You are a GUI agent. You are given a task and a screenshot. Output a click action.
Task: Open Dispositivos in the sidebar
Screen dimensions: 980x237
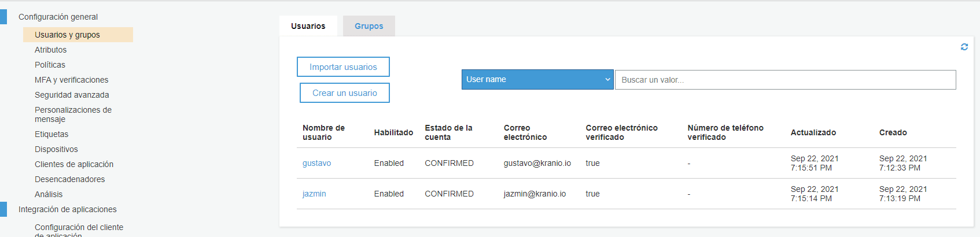56,149
